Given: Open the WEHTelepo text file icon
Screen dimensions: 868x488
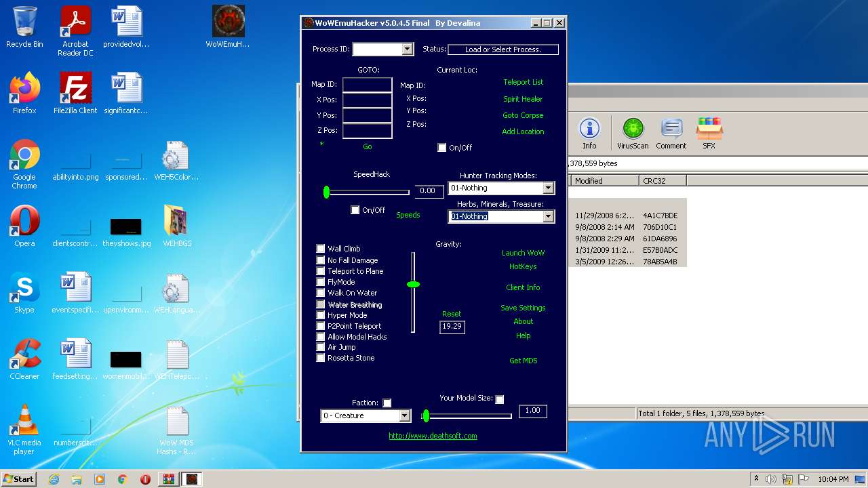Looking at the screenshot, I should tap(176, 359).
